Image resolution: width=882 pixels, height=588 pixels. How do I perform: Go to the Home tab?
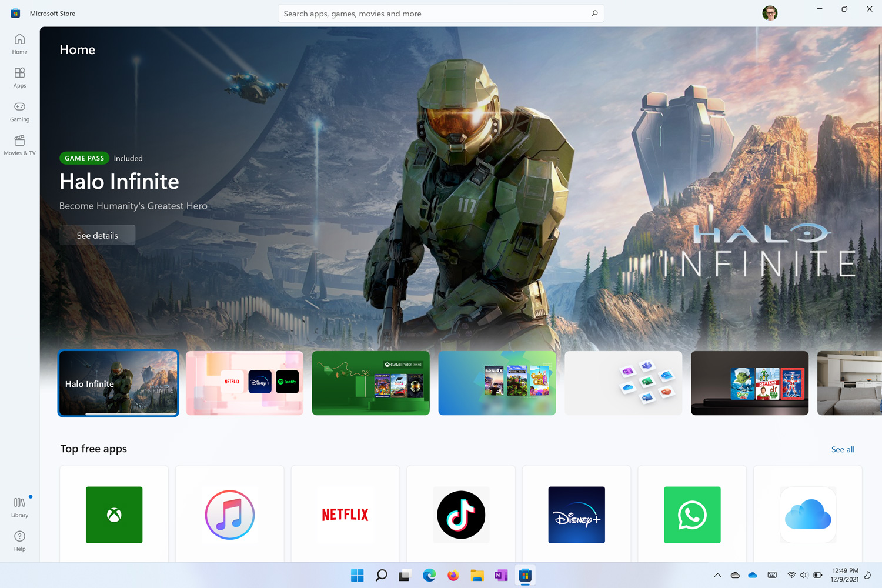(19, 44)
